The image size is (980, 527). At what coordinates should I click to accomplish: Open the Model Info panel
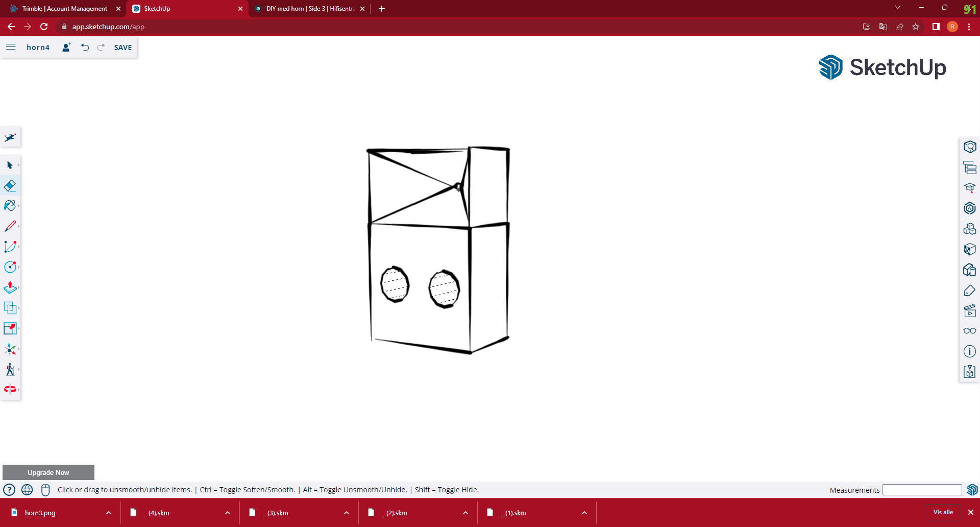pos(969,351)
